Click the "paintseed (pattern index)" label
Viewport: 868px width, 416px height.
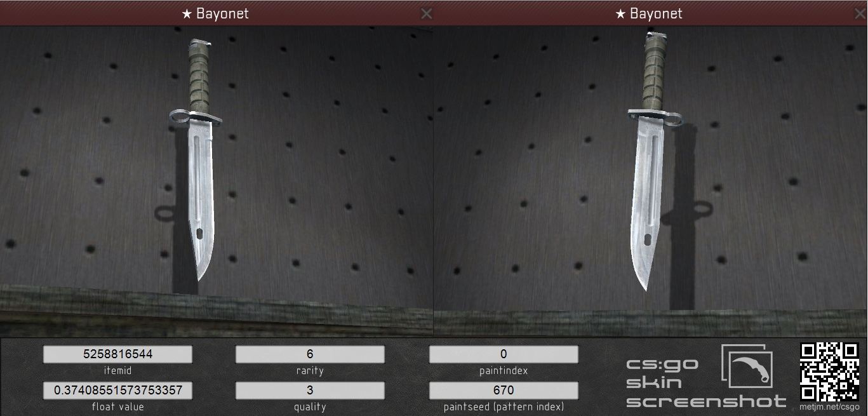coord(504,406)
